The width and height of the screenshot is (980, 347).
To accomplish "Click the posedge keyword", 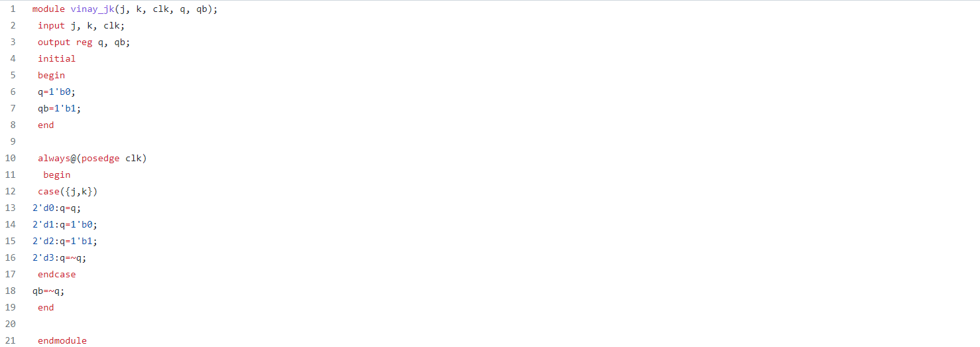I will coord(101,158).
